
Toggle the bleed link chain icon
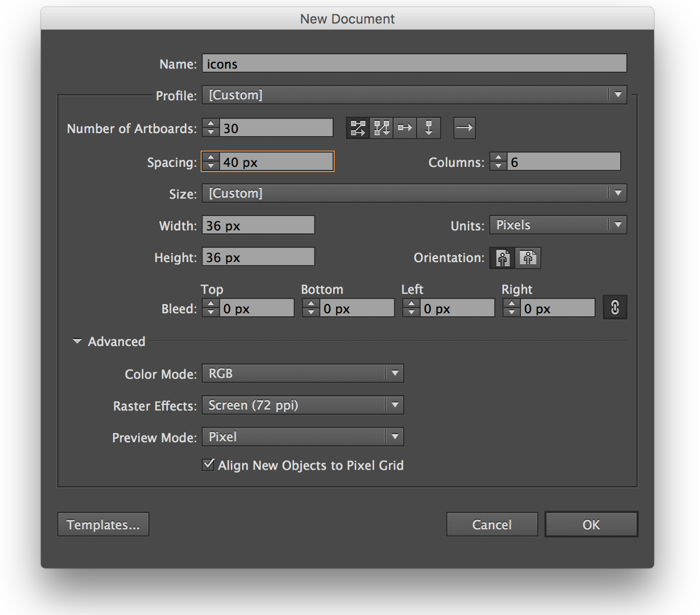(615, 307)
